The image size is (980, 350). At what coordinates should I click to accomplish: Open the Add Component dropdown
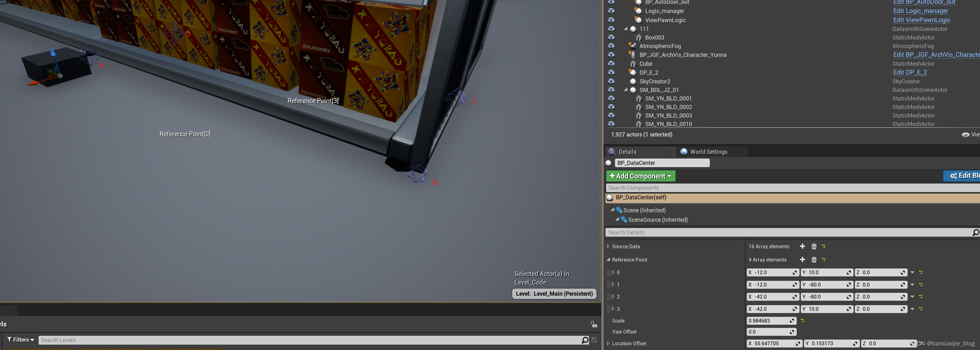tap(640, 176)
